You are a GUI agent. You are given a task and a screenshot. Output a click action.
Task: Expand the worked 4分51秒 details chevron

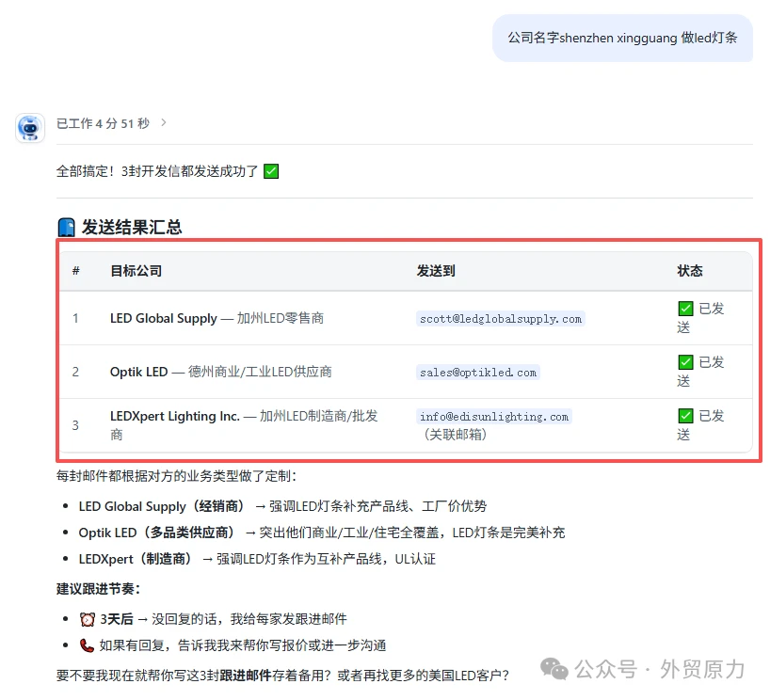164,122
